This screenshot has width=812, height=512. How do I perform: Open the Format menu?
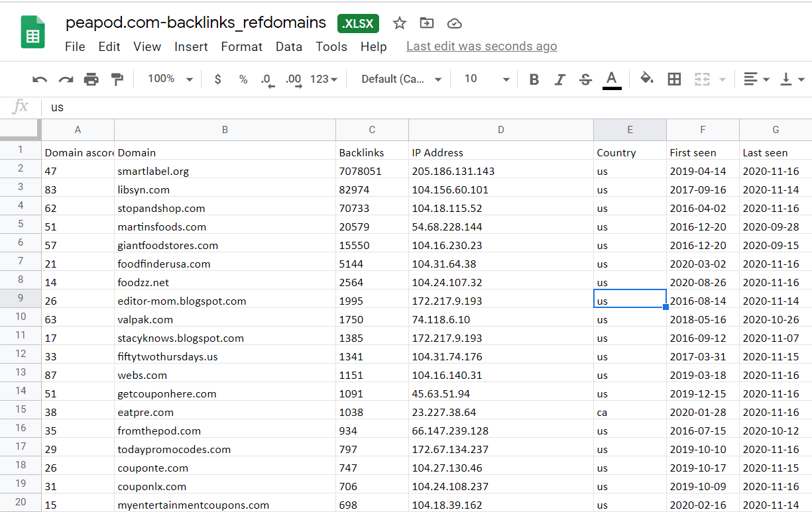(241, 46)
